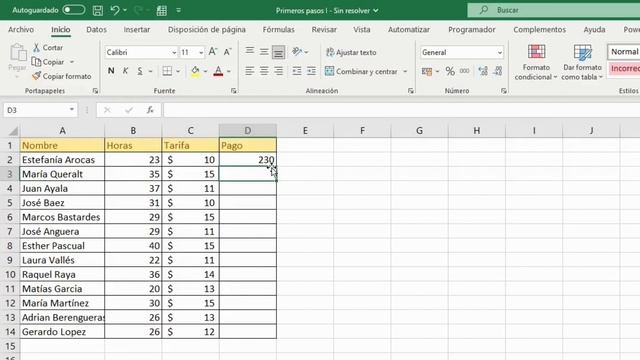Switch to the Datos tab

click(x=96, y=29)
